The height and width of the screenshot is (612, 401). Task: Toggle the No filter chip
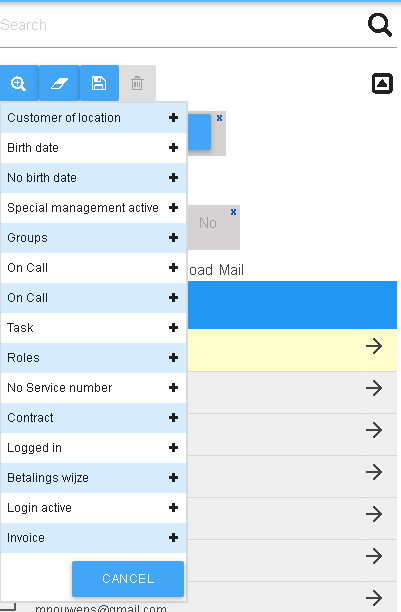[x=208, y=223]
